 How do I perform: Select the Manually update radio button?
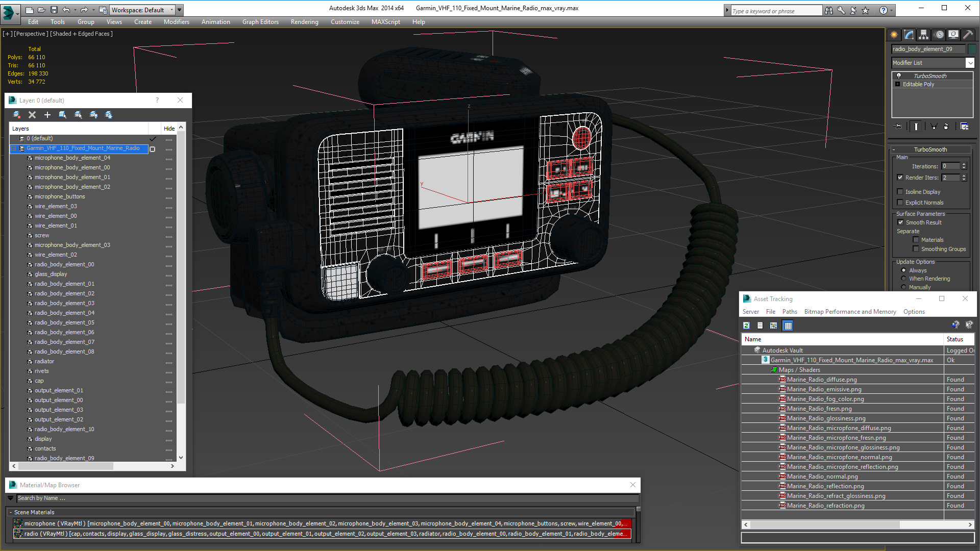click(903, 287)
